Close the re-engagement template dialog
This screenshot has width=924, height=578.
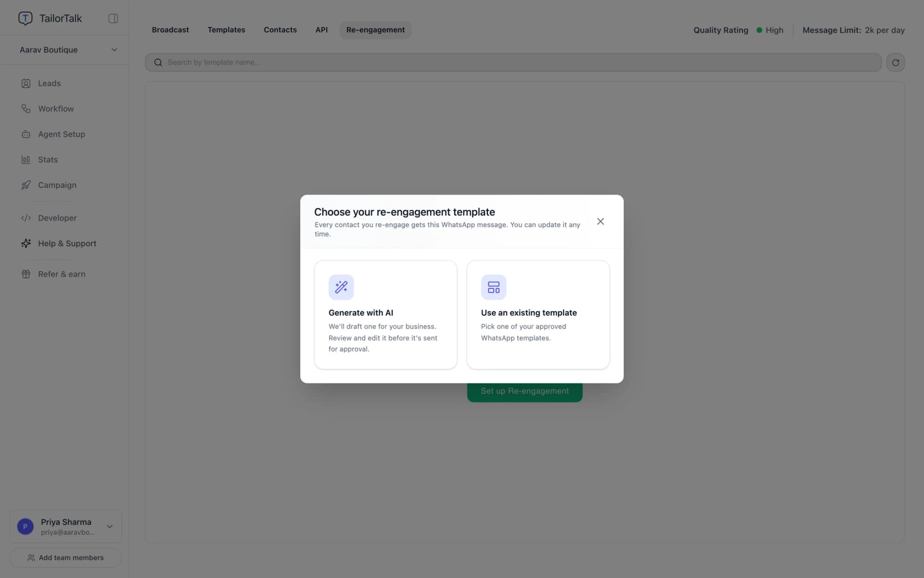[601, 222]
